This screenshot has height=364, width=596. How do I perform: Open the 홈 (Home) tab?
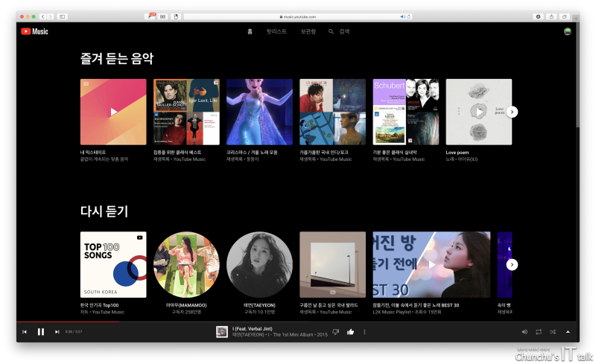click(x=250, y=31)
